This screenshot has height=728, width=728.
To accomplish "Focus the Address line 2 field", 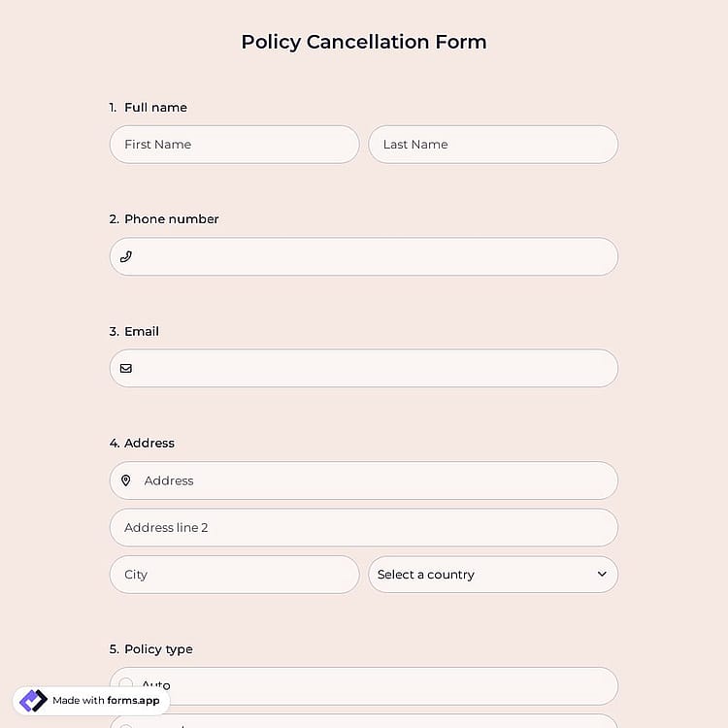I will point(364,527).
